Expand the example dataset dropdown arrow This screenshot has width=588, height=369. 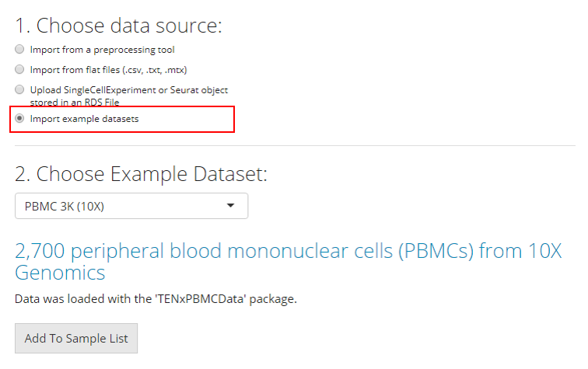click(x=230, y=206)
